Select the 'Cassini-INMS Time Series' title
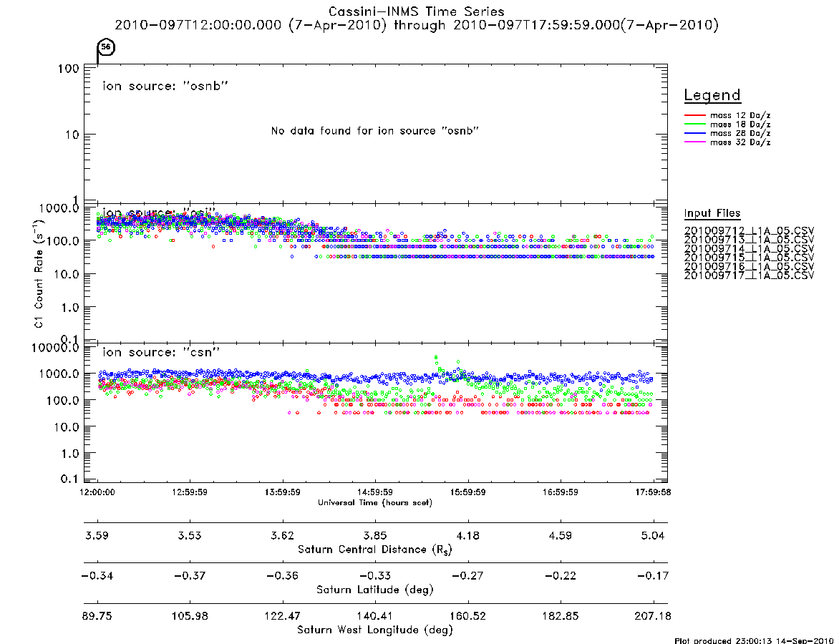 417,11
